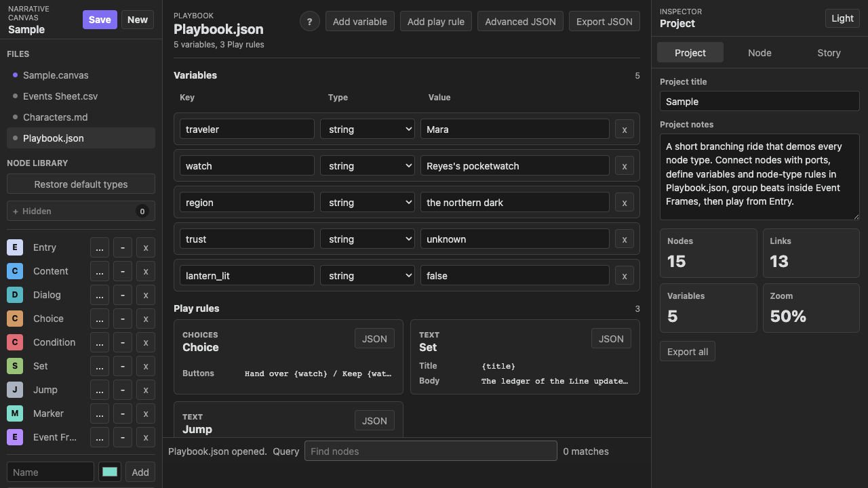Open type dropdown for region variable
Viewport: 868px width, 488px height.
tap(368, 203)
